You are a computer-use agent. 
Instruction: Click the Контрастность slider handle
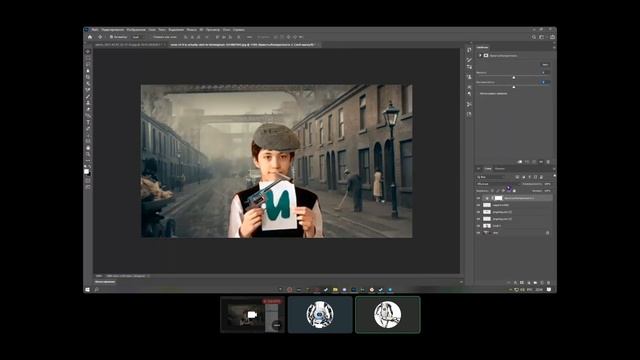[x=514, y=87]
